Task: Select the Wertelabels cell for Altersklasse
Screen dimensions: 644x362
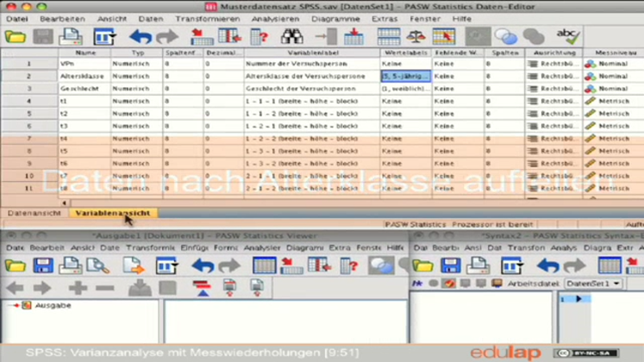Action: point(404,76)
